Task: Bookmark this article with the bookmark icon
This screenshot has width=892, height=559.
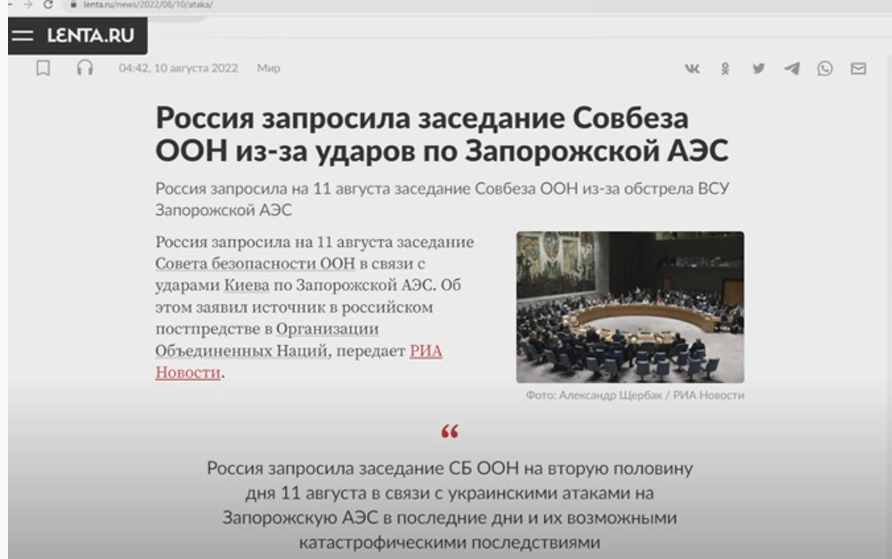Action: click(x=44, y=69)
